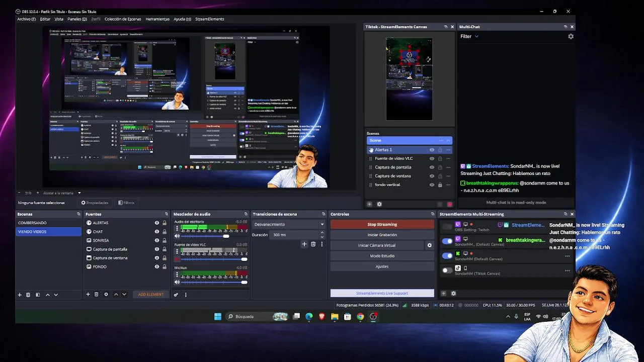This screenshot has height=362, width=644.
Task: Disable the Kick SondarNM Default Canvas toggle
Action: click(447, 256)
